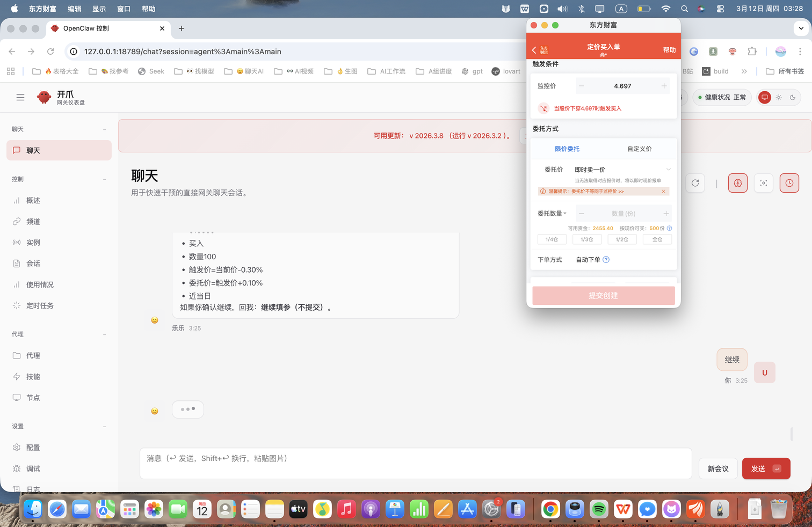The height and width of the screenshot is (527, 812).
Task: Open the hamburger menu next to 开爪 logo
Action: [20, 97]
